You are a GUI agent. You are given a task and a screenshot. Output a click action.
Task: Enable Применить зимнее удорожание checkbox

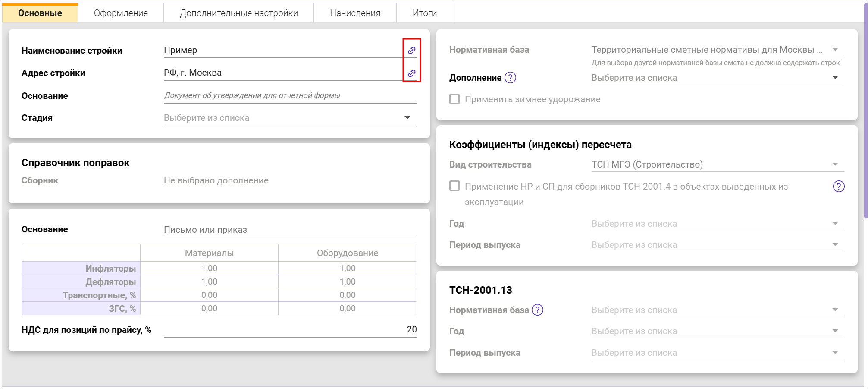454,99
